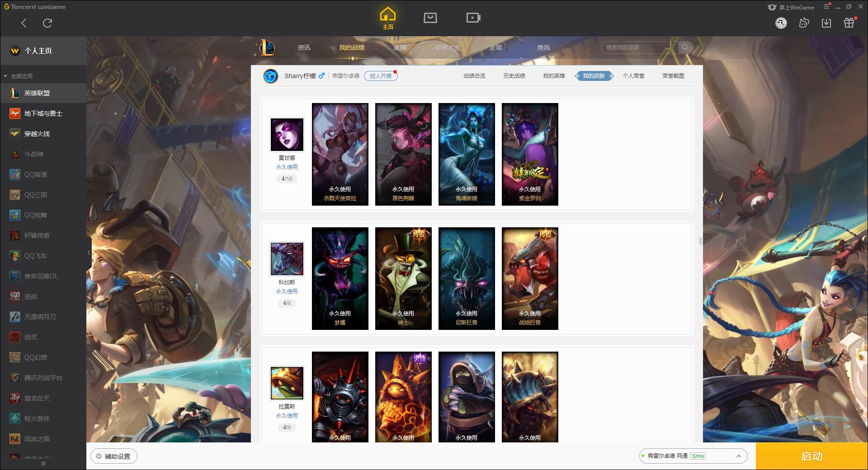
Task: Open the 主页 home tab icon
Action: click(388, 19)
